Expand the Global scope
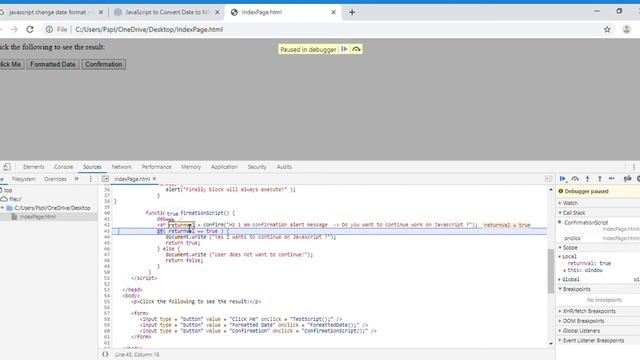 tap(570, 279)
